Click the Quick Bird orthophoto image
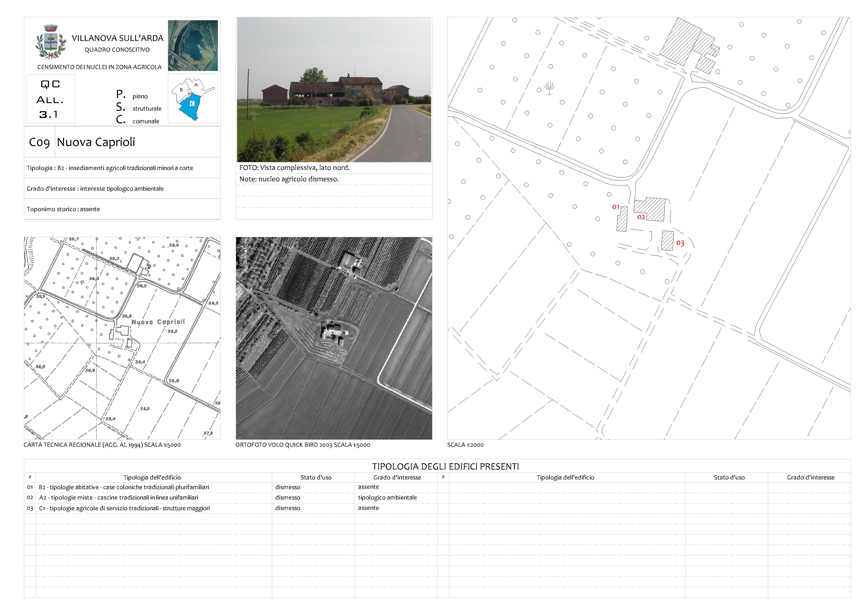This screenshot has width=868, height=614. click(x=334, y=338)
